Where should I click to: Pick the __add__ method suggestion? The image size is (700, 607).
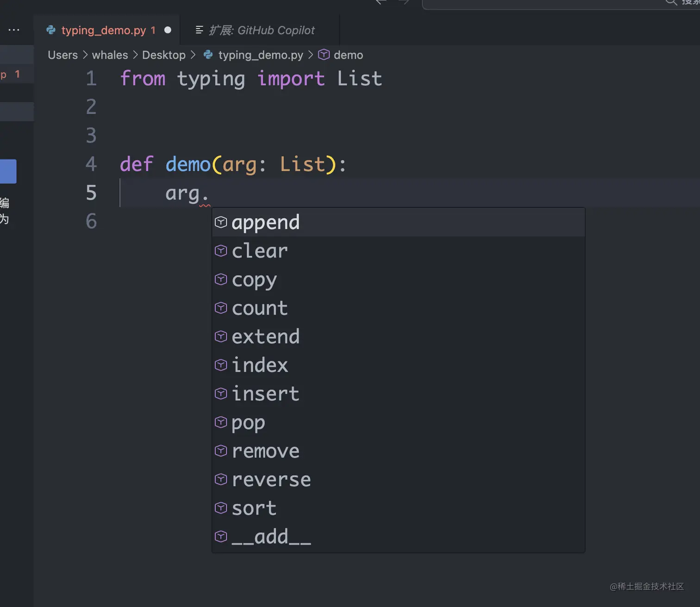pyautogui.click(x=398, y=537)
